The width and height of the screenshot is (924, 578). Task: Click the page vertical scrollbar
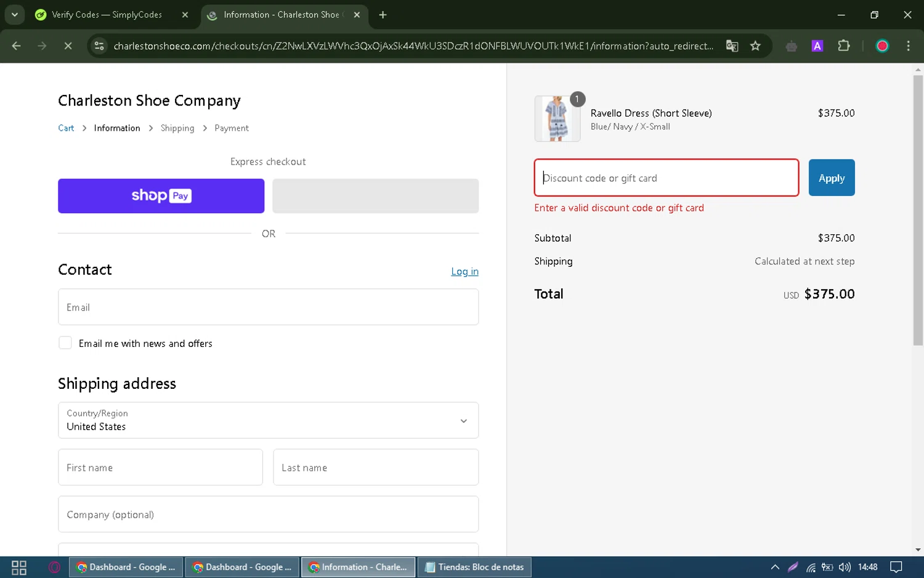(918, 210)
